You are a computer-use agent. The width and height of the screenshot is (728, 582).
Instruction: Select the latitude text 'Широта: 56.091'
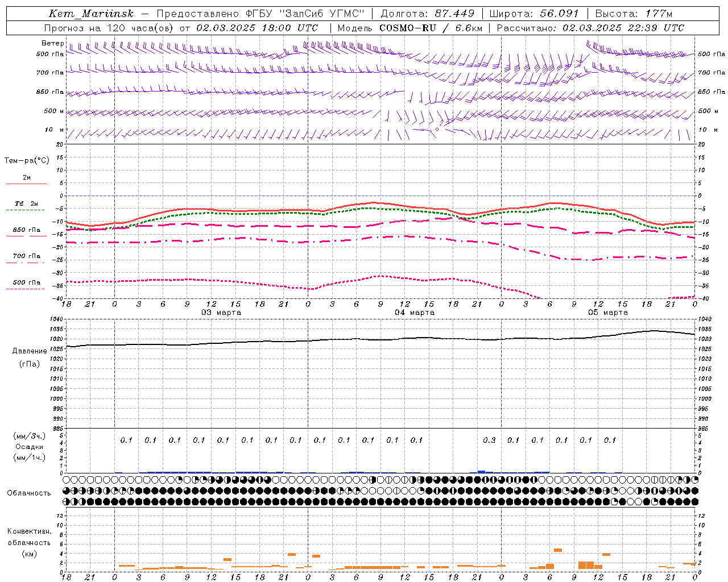click(x=534, y=14)
